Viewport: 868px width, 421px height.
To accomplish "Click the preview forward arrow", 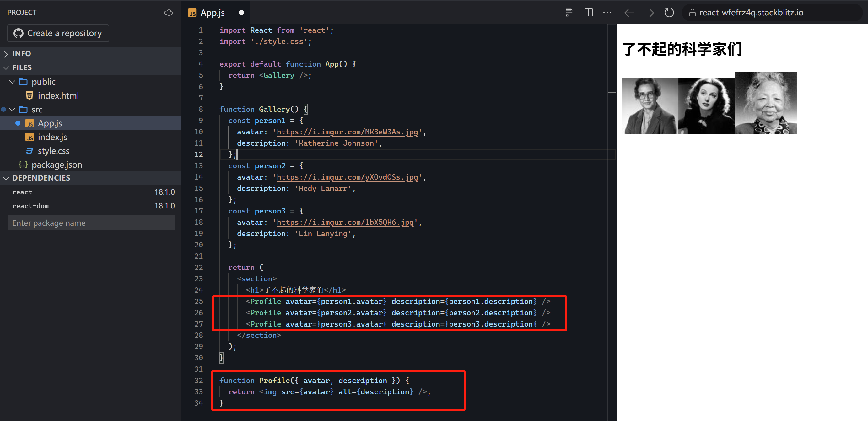I will point(649,13).
